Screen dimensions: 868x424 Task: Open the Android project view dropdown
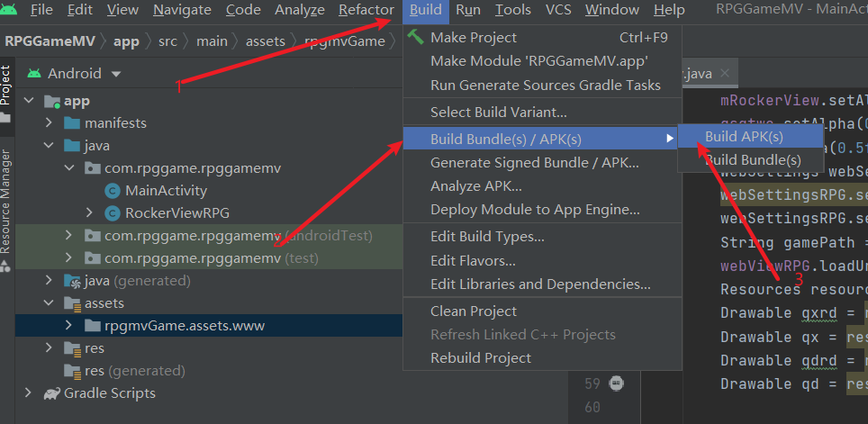click(x=115, y=74)
